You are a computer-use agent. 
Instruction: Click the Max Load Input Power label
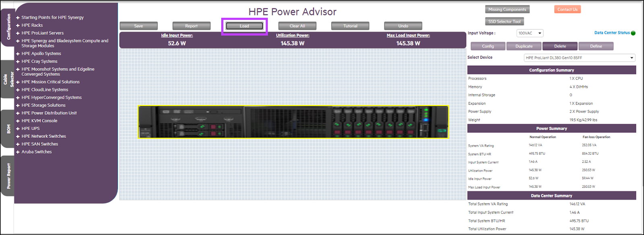coord(408,35)
